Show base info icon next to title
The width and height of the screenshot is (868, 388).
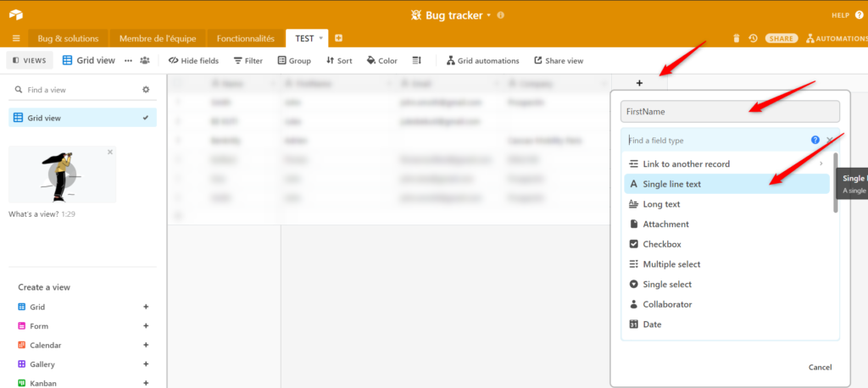(500, 15)
